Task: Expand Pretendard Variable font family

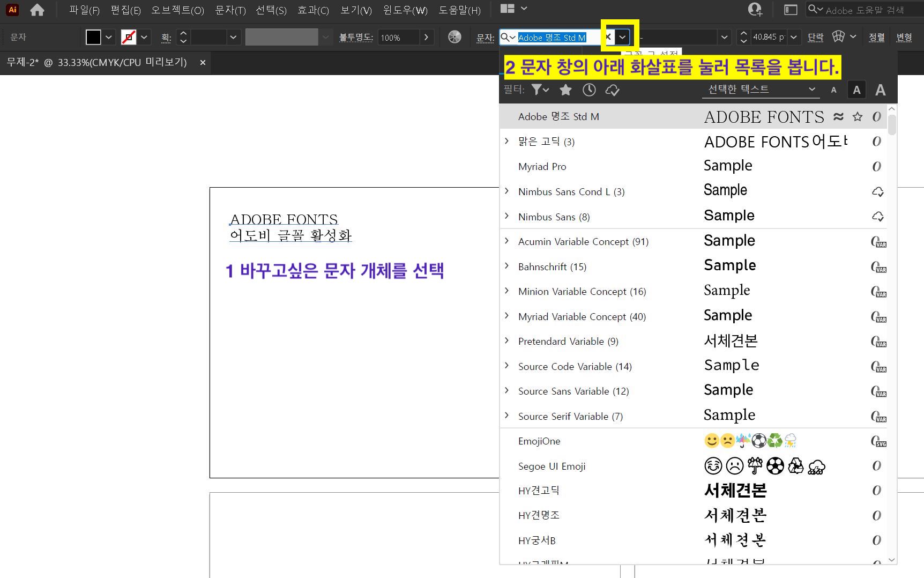Action: pyautogui.click(x=507, y=340)
